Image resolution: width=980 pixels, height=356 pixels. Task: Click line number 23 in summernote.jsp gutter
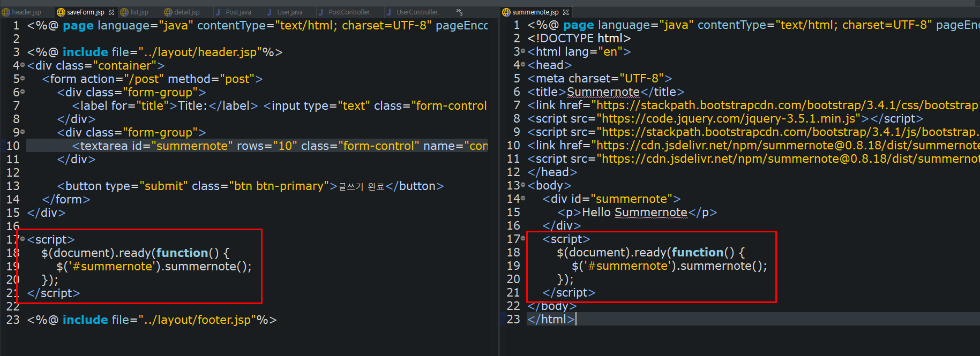click(x=513, y=319)
